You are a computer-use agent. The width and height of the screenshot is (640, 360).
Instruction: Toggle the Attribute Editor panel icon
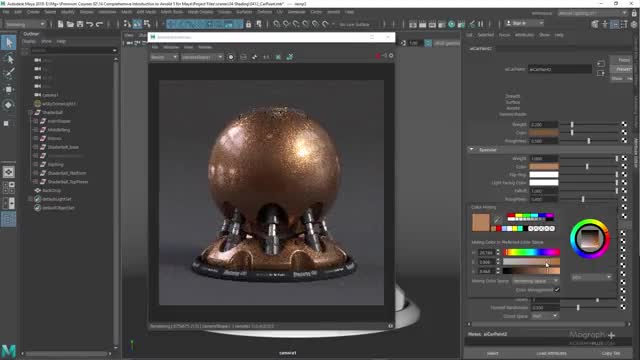point(614,24)
